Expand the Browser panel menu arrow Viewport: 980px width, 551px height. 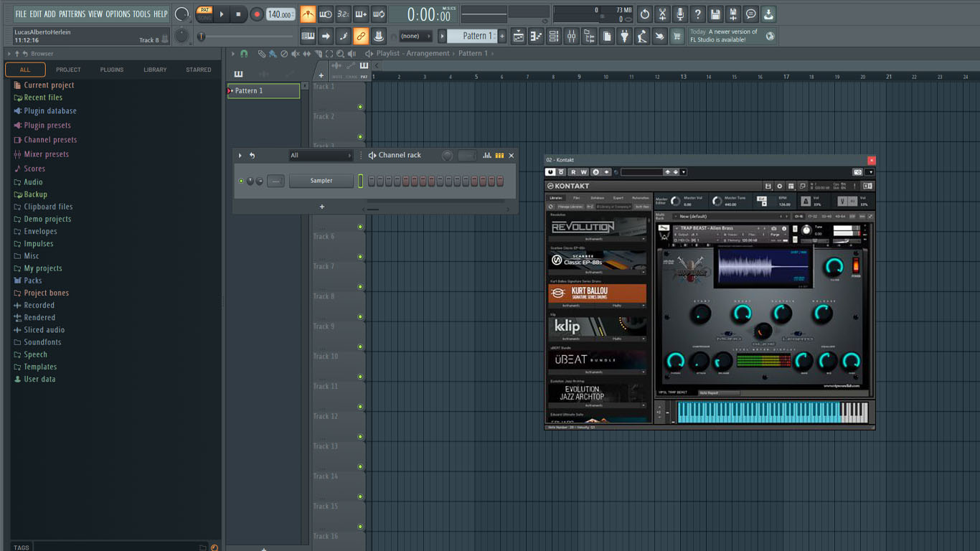click(9, 54)
